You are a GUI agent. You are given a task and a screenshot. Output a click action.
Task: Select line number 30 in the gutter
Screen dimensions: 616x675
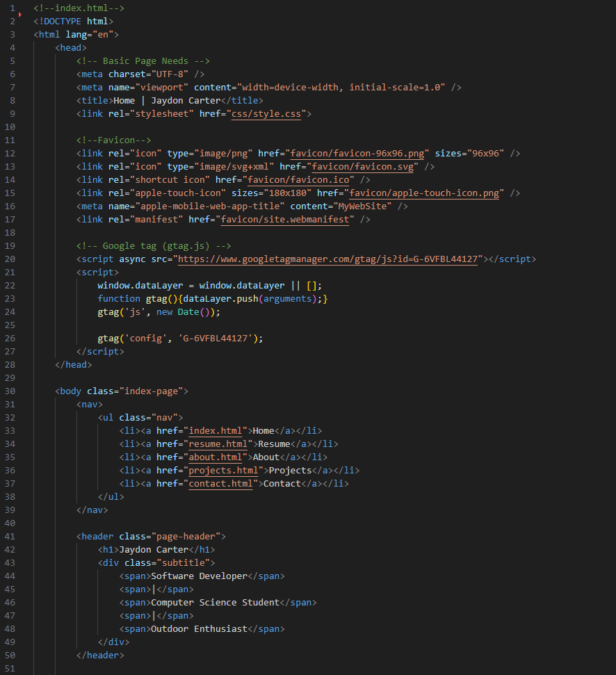coord(12,391)
